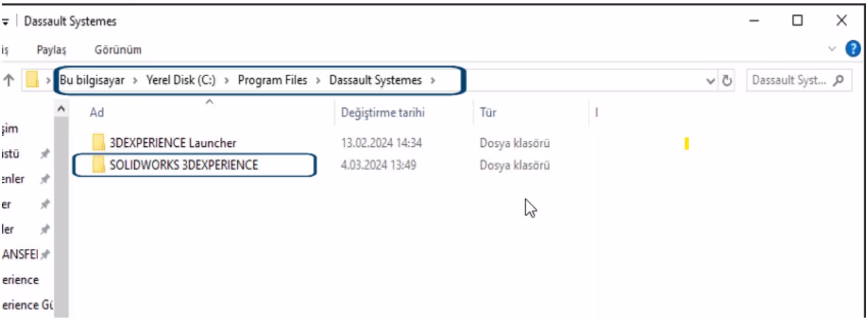Expand chevron after Bu bilgisayar breadcrumb
Image resolution: width=868 pixels, height=321 pixels.
tap(135, 80)
